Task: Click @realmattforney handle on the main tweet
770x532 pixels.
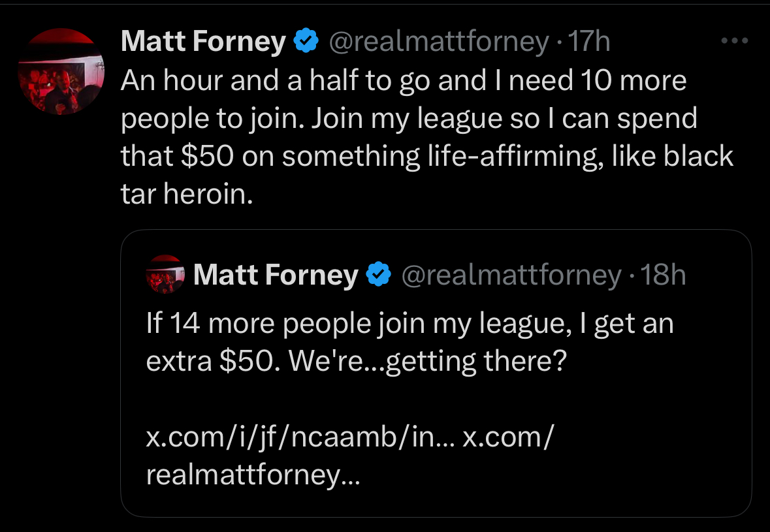Action: pos(438,42)
